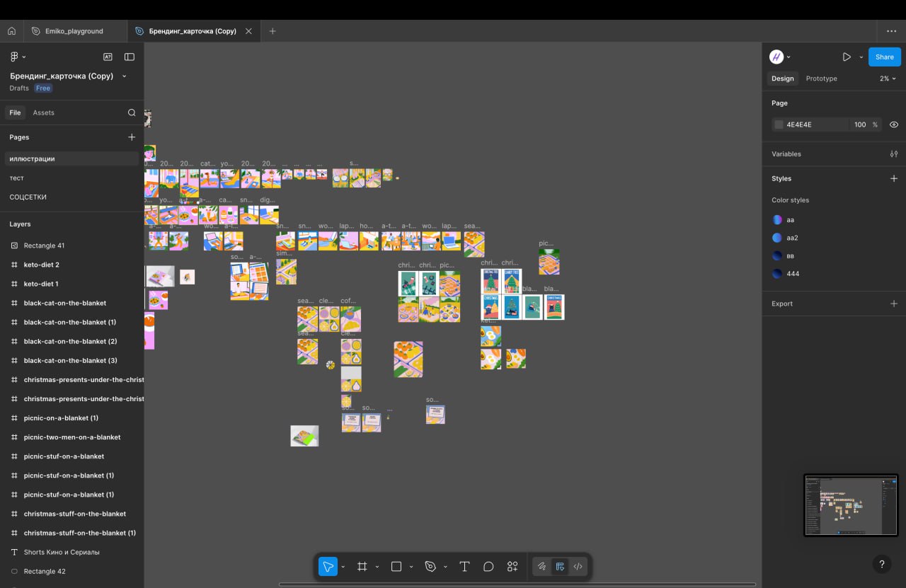Select the Pen tool

click(430, 566)
